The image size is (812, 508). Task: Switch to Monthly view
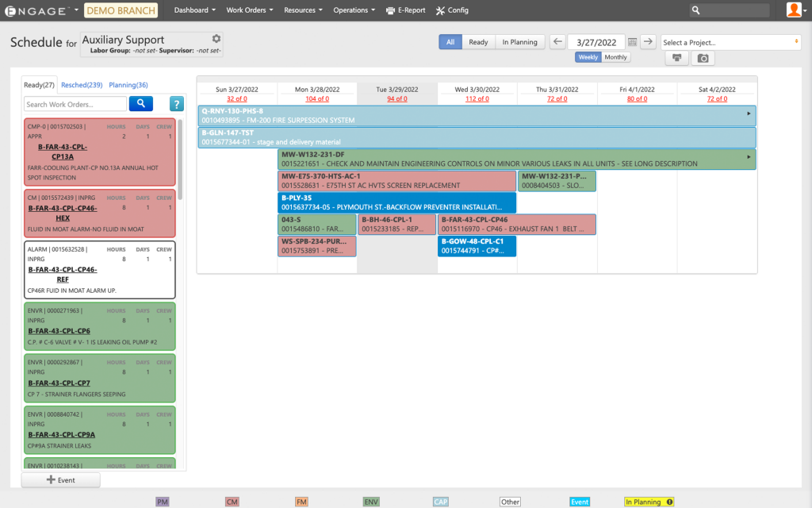pos(616,57)
